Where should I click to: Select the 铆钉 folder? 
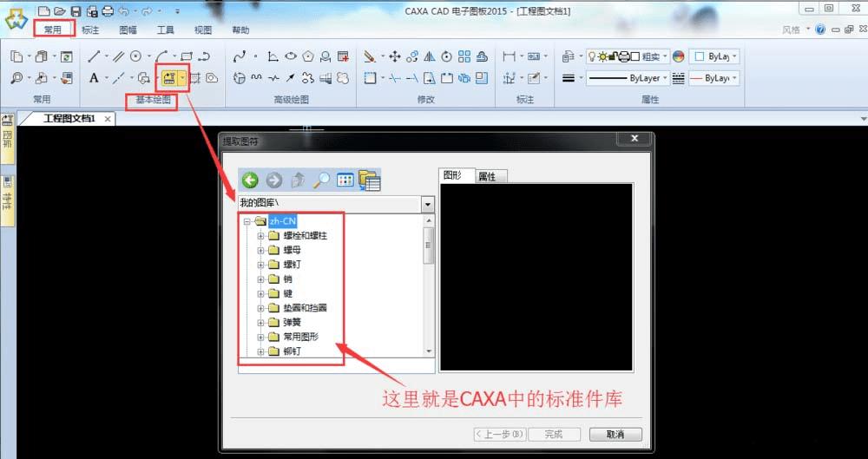click(x=293, y=351)
